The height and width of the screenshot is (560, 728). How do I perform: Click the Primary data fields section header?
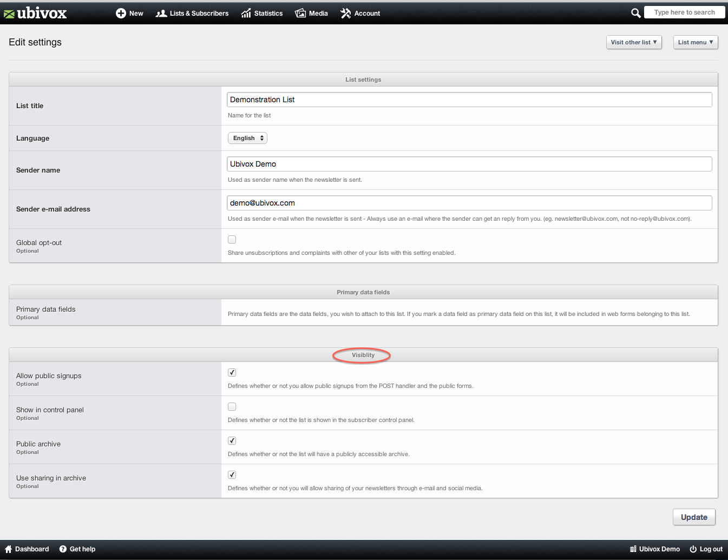coord(363,292)
